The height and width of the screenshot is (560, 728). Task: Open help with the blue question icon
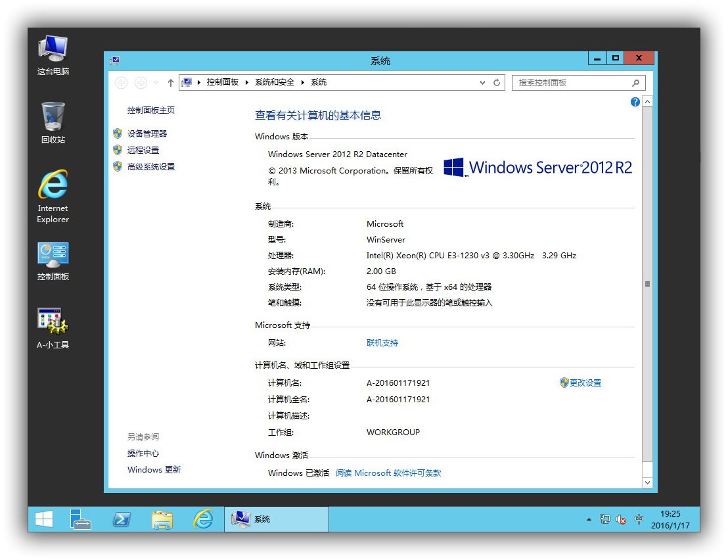[635, 102]
